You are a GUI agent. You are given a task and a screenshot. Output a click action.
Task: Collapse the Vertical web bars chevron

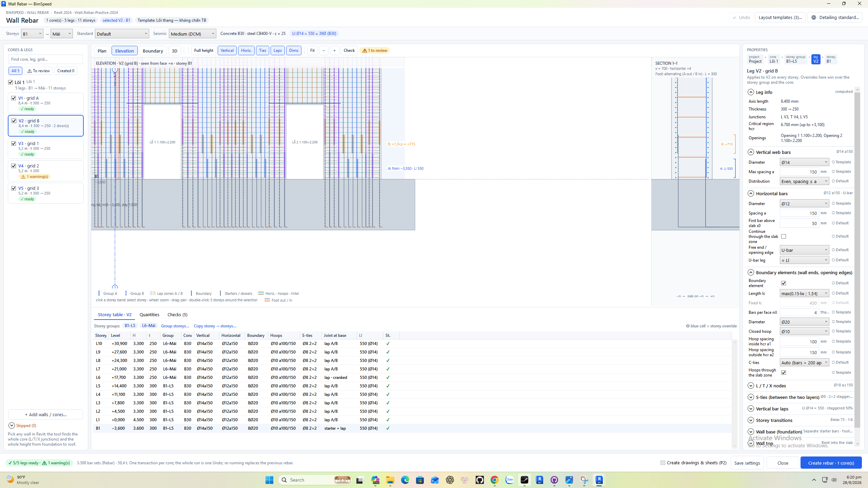pos(751,152)
